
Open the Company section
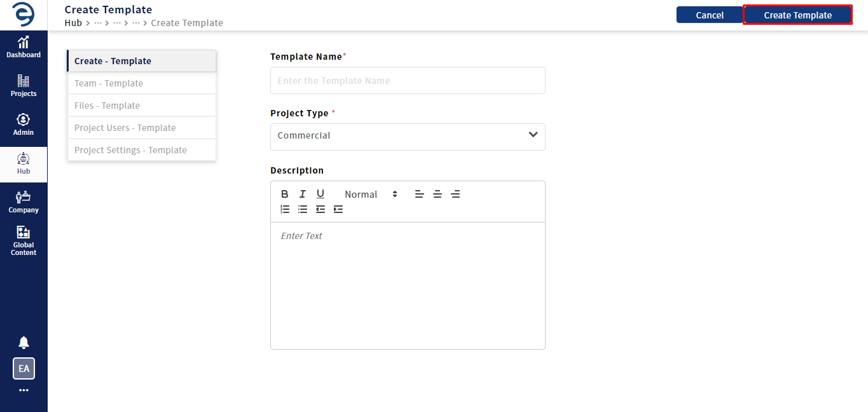(24, 202)
